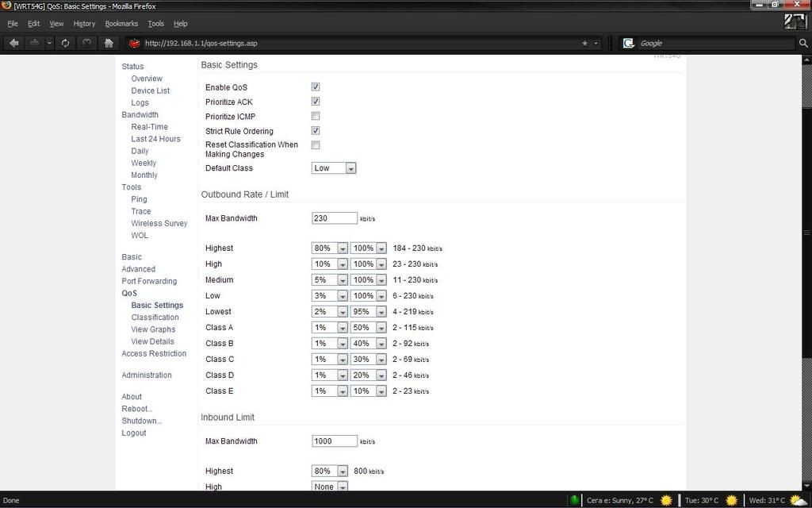Click the browser Back arrow button
This screenshot has height=508, width=812.
pos(14,43)
